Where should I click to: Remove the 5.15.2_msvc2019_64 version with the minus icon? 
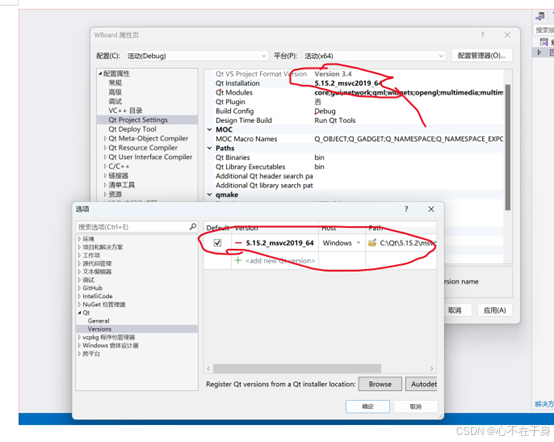click(238, 243)
